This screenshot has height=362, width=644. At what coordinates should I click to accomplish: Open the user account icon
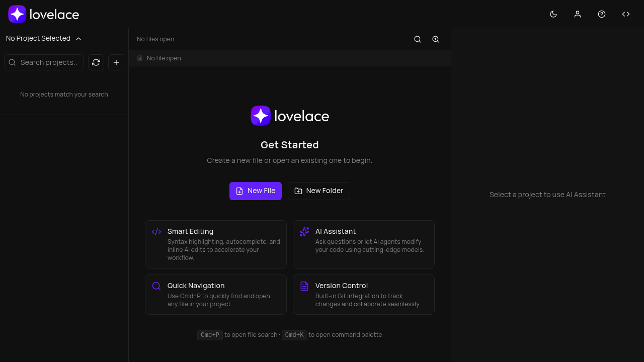pos(578,14)
